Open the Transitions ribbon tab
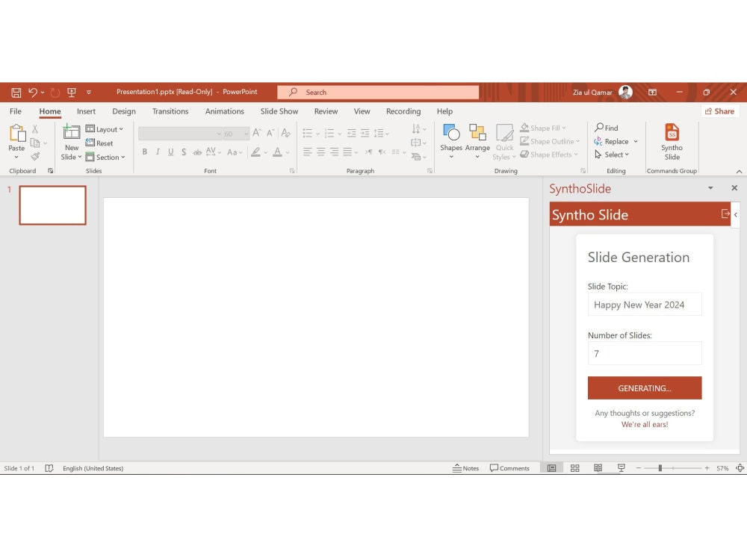Viewport: 747px width, 560px height. (x=170, y=111)
